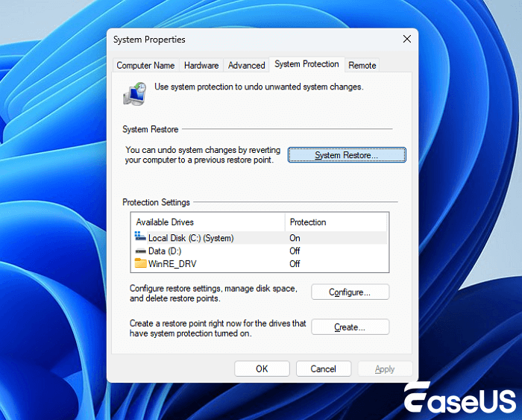Select the Local Disk (C:) (System) row
Viewport: 522px width, 420px height.
[260, 238]
